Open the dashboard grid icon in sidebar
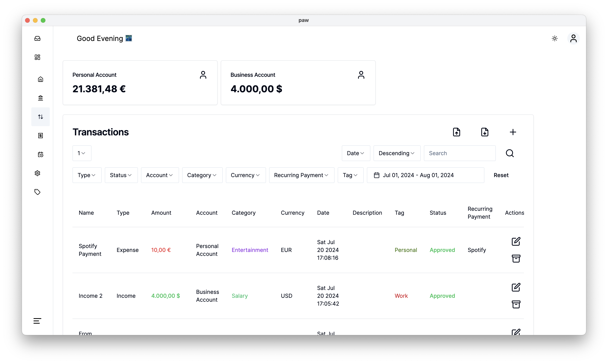Screen dimensions: 608x364 point(37,57)
